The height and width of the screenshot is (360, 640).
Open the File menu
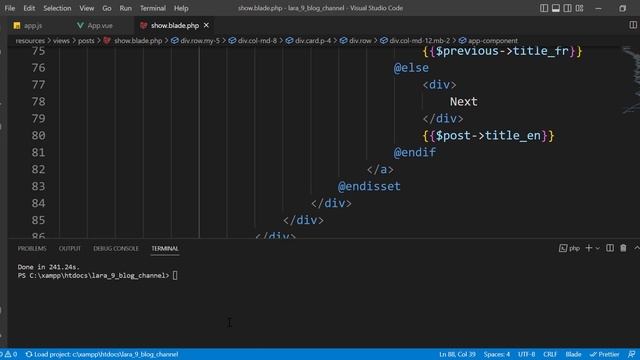pos(10,8)
